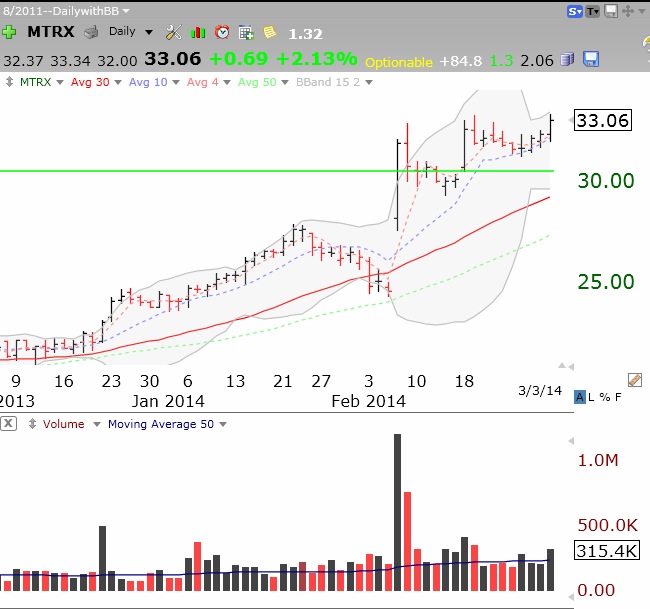Image resolution: width=650 pixels, height=609 pixels.
Task: Expand the Avg 10 dropdown
Action: (x=176, y=82)
